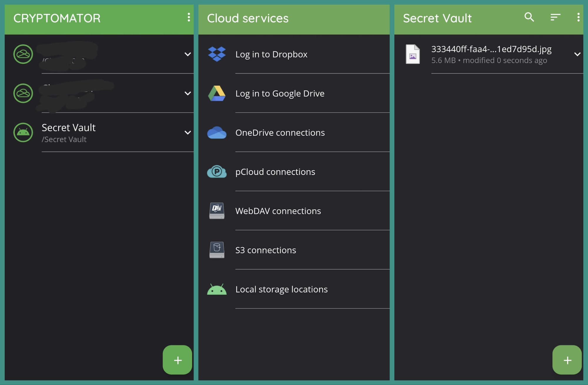Image resolution: width=588 pixels, height=385 pixels.
Task: Select the OneDrive cloud icon
Action: (217, 132)
